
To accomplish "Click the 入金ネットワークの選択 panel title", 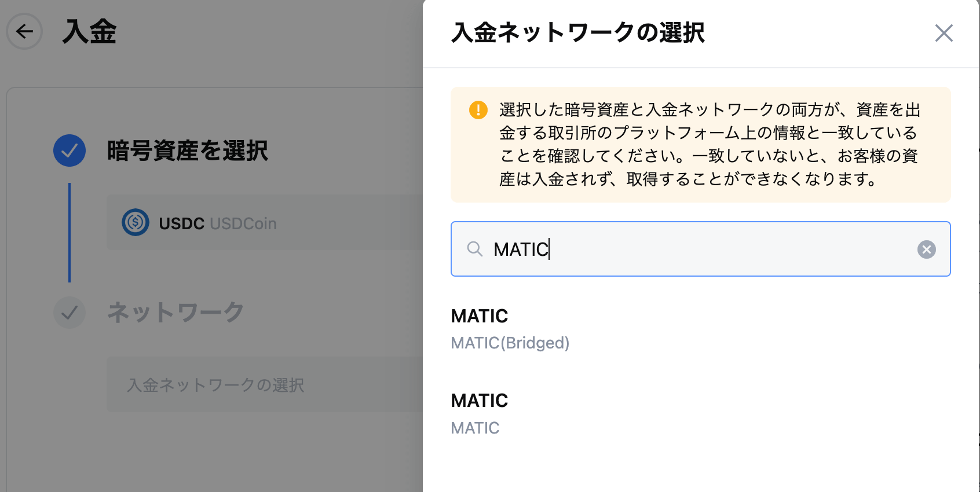I will [578, 32].
